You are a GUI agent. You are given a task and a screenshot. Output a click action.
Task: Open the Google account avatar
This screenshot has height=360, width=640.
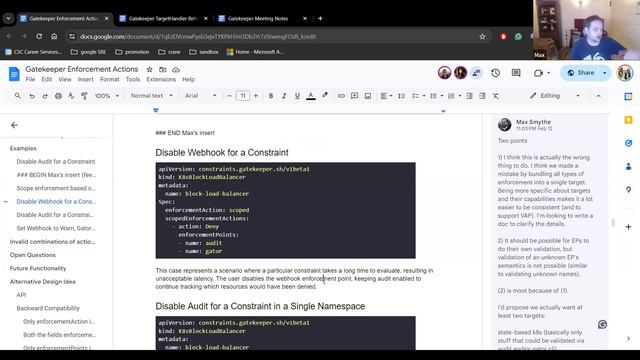(624, 73)
